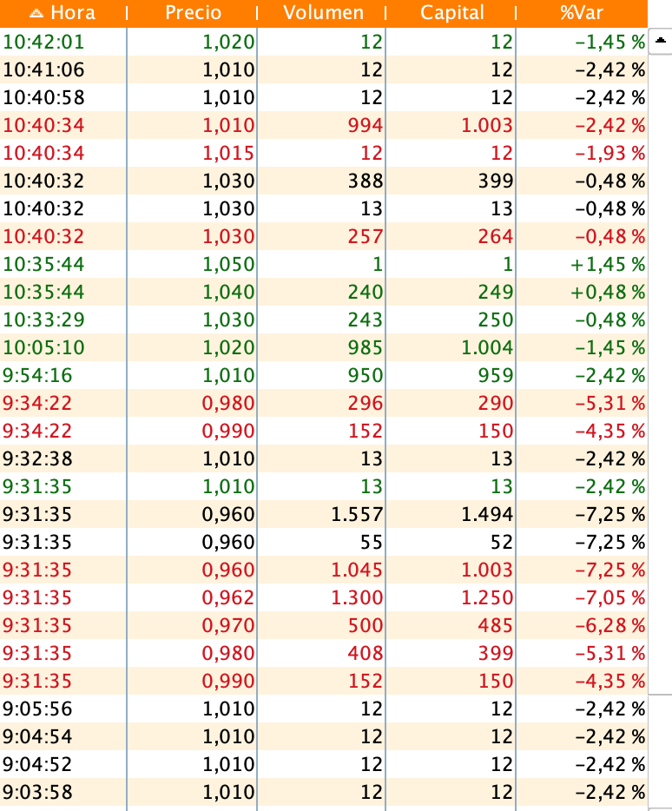Sort by the %Var column header

tap(582, 12)
